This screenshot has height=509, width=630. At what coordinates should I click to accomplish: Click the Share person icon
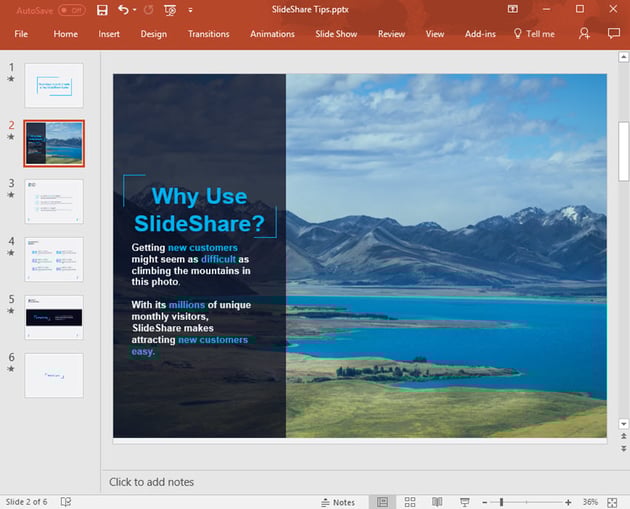click(x=584, y=33)
